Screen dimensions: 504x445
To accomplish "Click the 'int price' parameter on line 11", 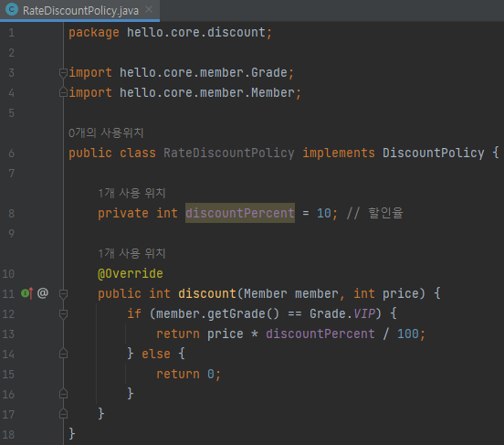I will [386, 293].
